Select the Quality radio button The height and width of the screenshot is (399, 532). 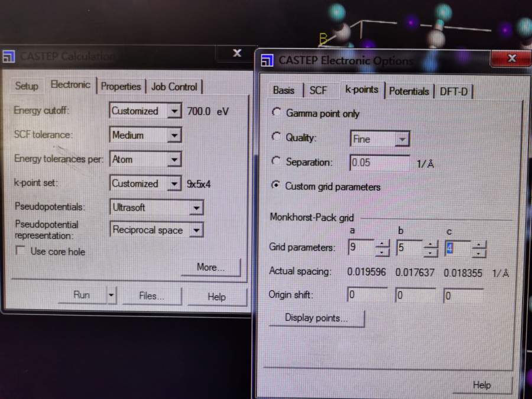pos(276,137)
